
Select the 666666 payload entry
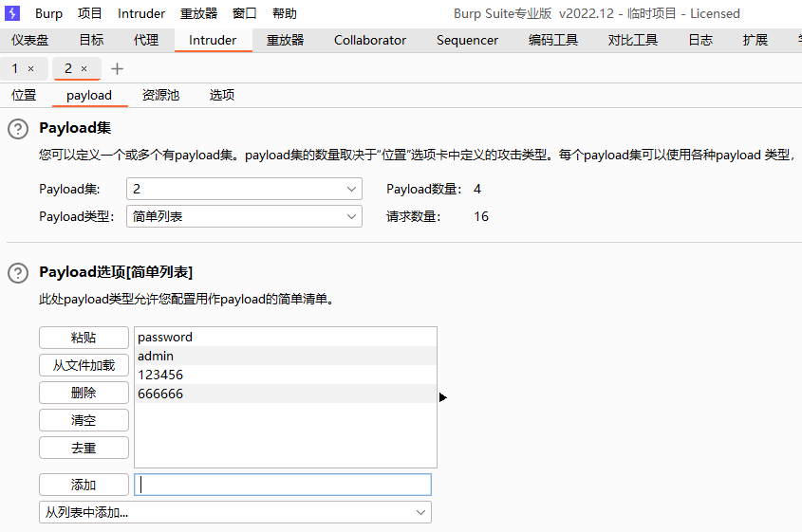tap(286, 394)
